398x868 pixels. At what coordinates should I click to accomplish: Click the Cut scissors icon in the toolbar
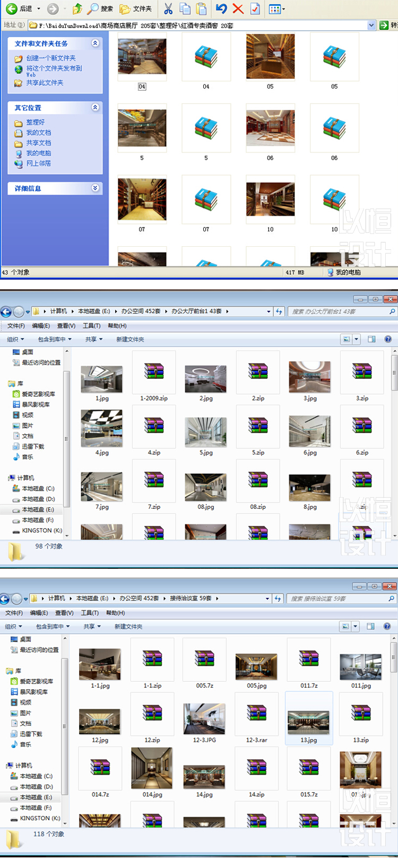point(168,9)
